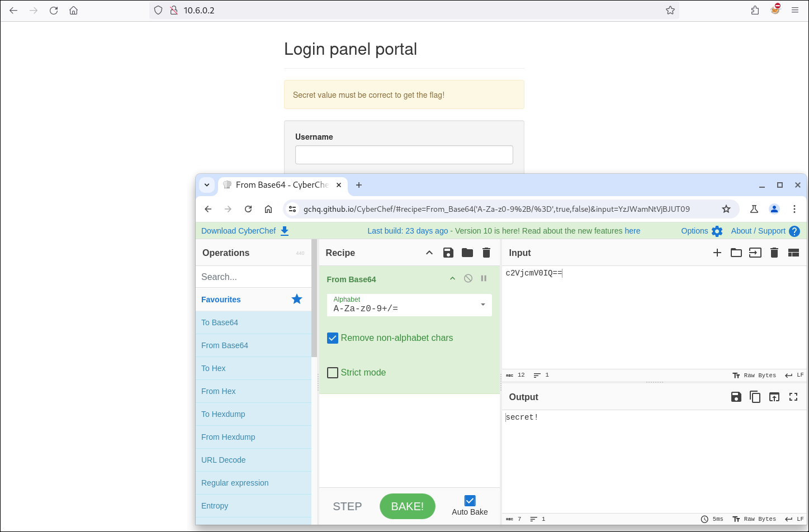Pick the To Hexdump operation
This screenshot has width=809, height=532.
(253, 414)
